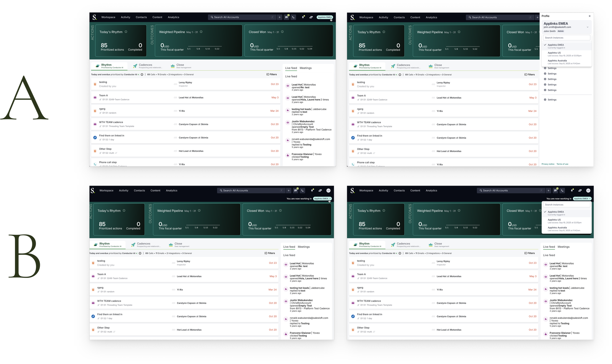Click the Filters button in bottom-right mockup
This screenshot has width=612, height=364.
[x=529, y=253]
